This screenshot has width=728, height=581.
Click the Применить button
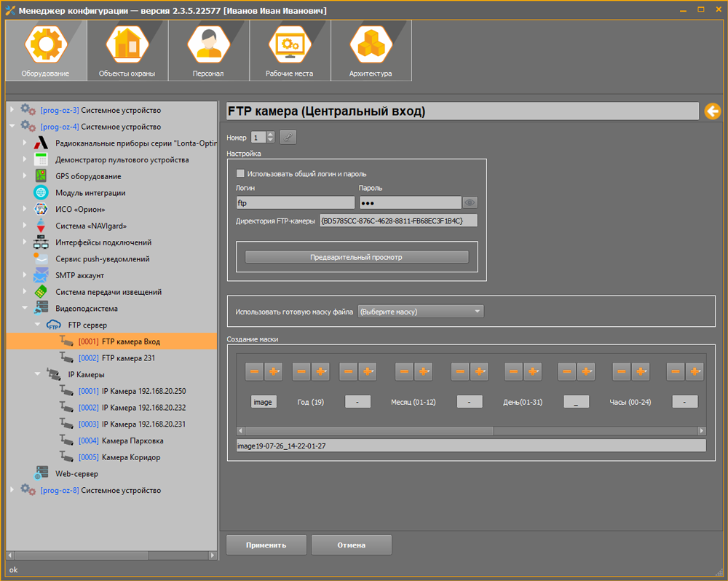pyautogui.click(x=266, y=545)
